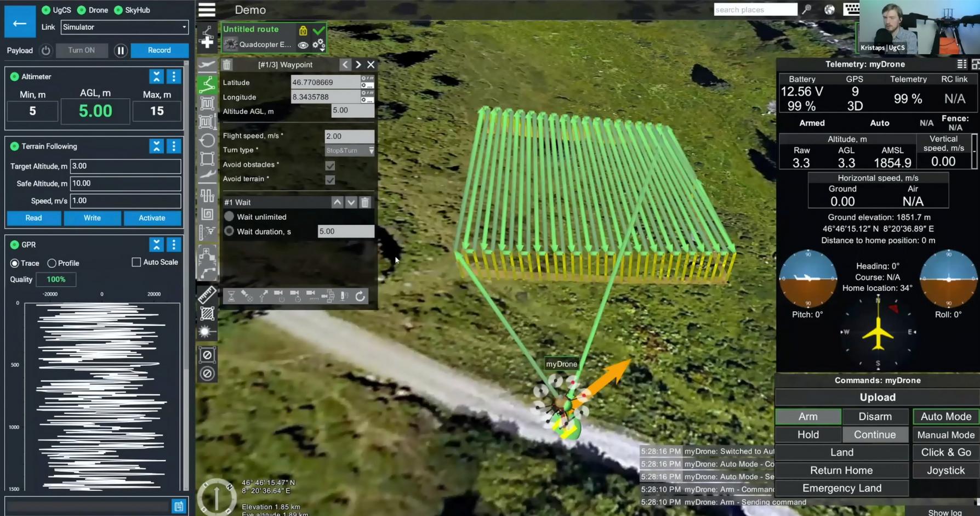Open the Link Simulator dropdown
This screenshot has height=516, width=980.
124,27
